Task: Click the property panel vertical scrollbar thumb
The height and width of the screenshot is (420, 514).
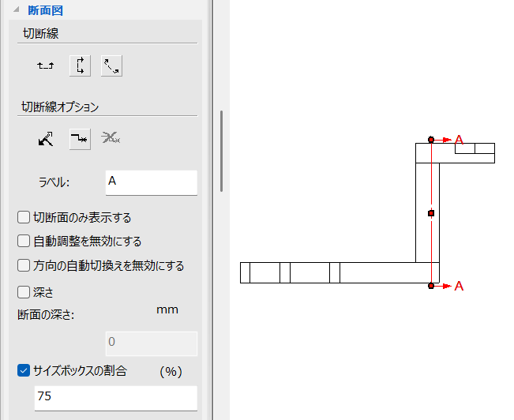Action: 222,151
